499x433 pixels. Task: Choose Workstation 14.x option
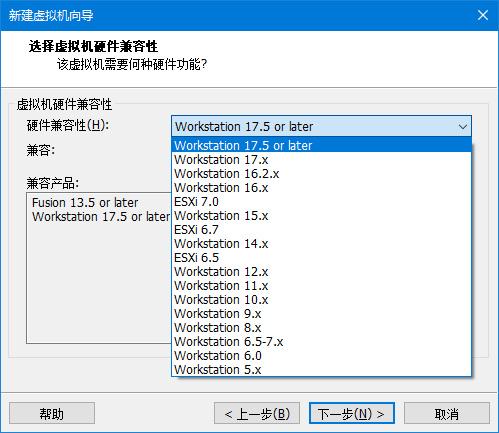(321, 244)
